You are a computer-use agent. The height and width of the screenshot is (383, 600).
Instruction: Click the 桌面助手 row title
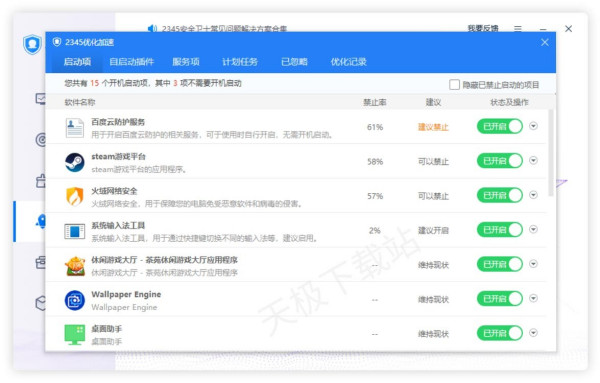[x=107, y=329]
